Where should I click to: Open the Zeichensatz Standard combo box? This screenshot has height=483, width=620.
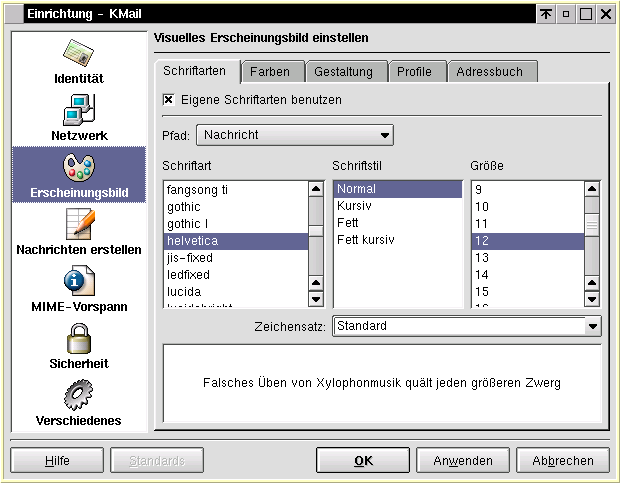[466, 326]
